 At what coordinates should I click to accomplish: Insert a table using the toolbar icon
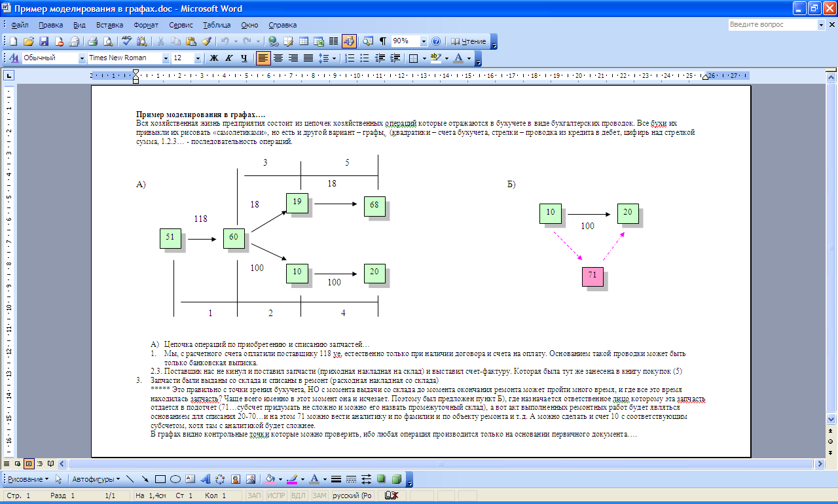304,41
